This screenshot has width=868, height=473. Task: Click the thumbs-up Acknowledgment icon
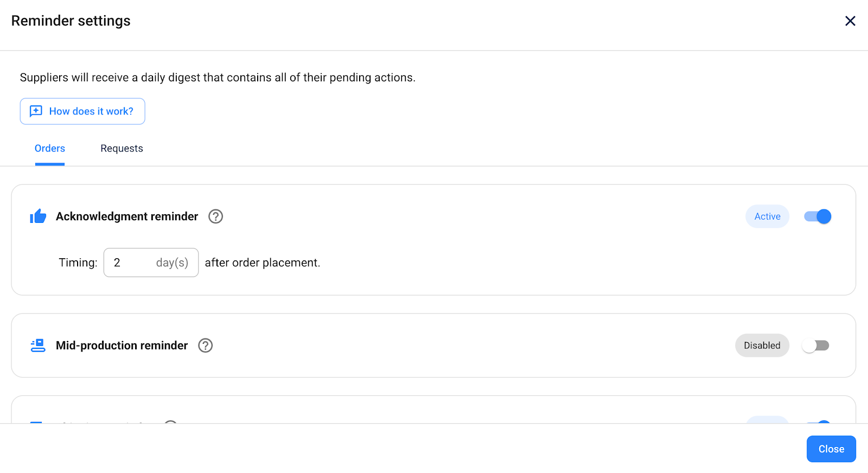(38, 216)
